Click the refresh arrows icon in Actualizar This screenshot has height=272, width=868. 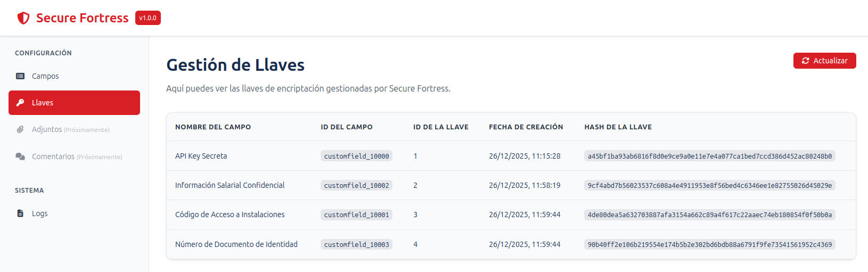click(x=805, y=61)
